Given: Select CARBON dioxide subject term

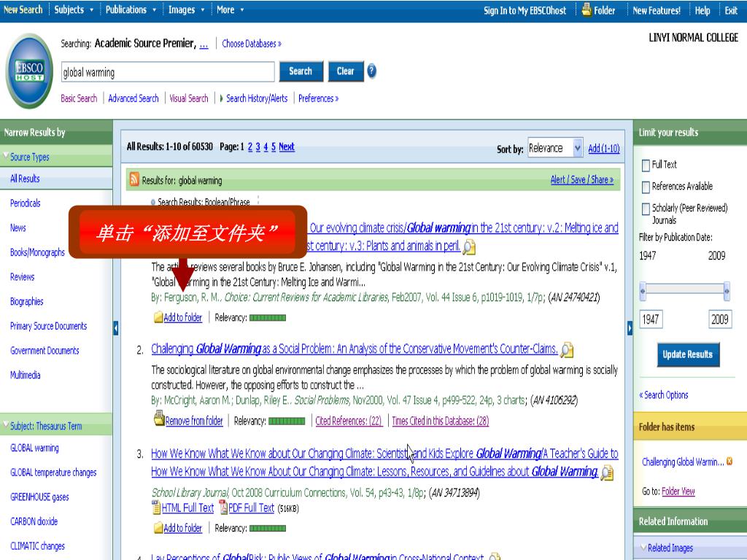Looking at the screenshot, I should (34, 521).
